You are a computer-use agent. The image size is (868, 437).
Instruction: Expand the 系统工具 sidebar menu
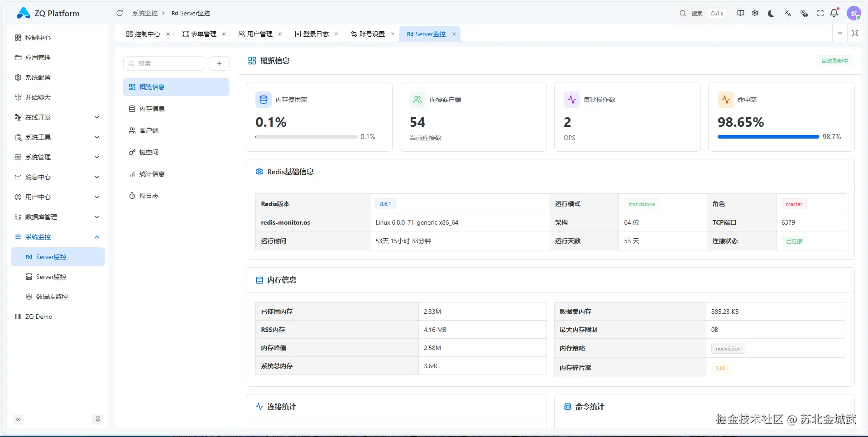pos(58,137)
